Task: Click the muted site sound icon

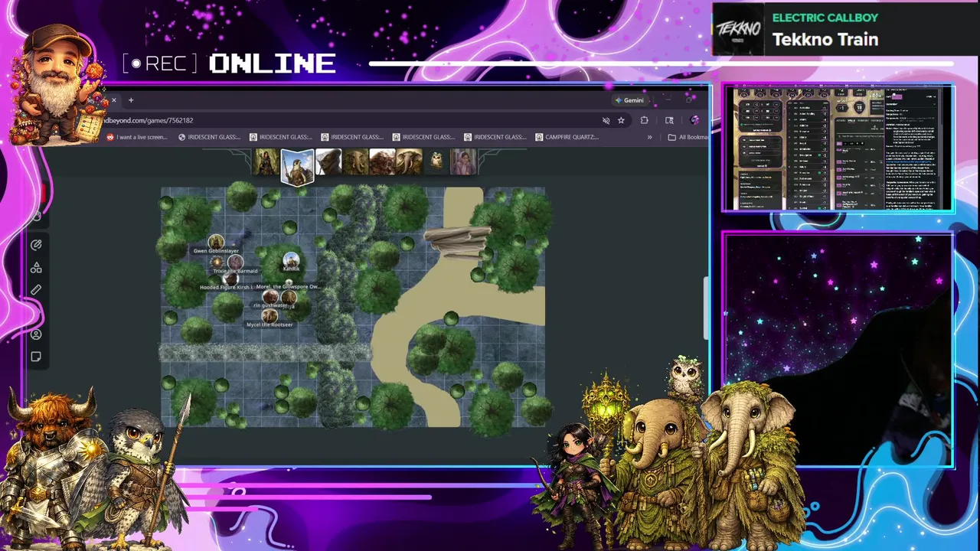Action: point(606,120)
